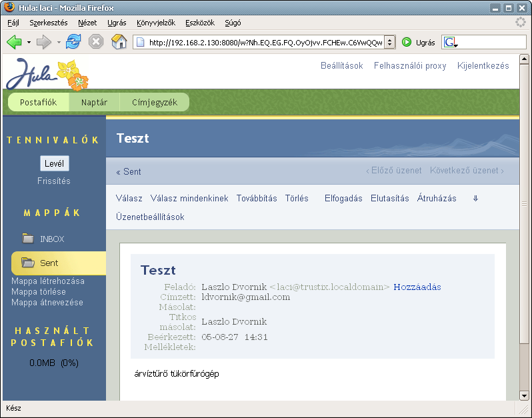Switch to the Postafiók tab

(x=39, y=102)
